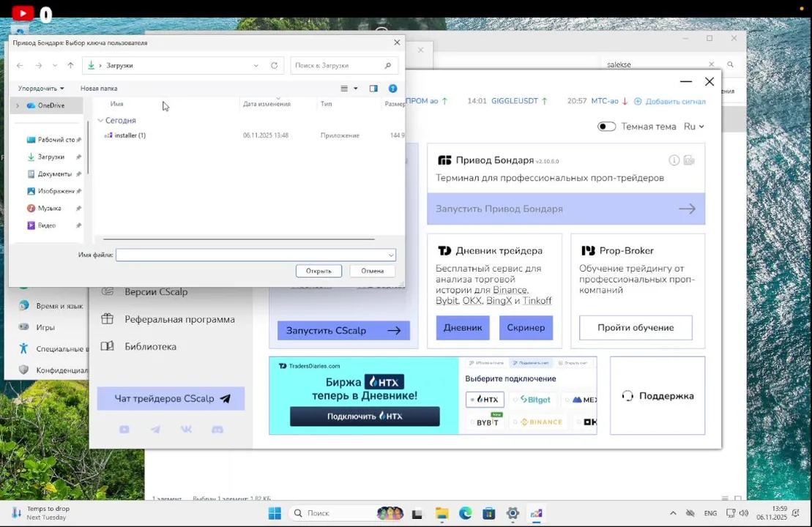Viewport: 812px width, 527px height.
Task: Click the Новая папка button
Action: (x=98, y=89)
